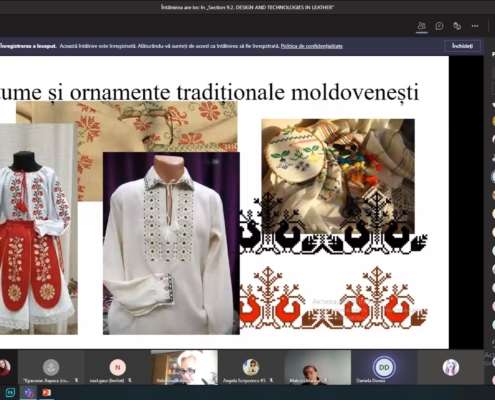The image size is (495, 400).
Task: Select the Malcoci video participant tile
Action: pyautogui.click(x=317, y=368)
